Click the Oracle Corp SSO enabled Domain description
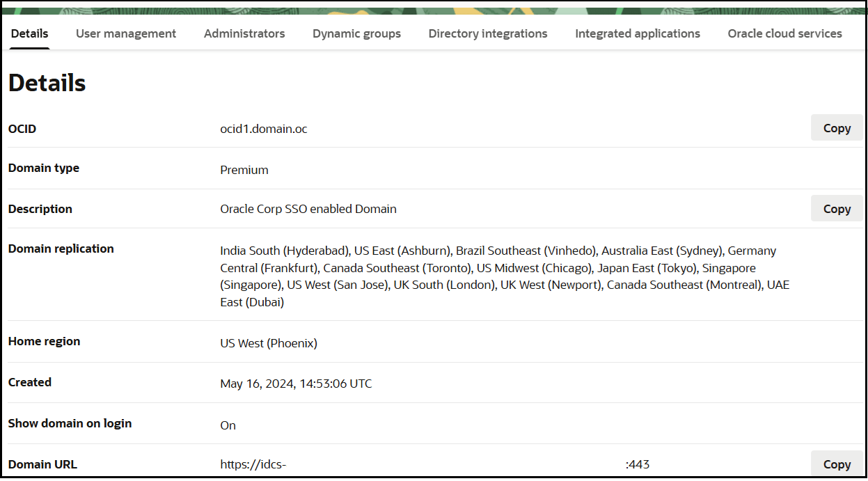Viewport: 868px width, 481px height. [308, 208]
